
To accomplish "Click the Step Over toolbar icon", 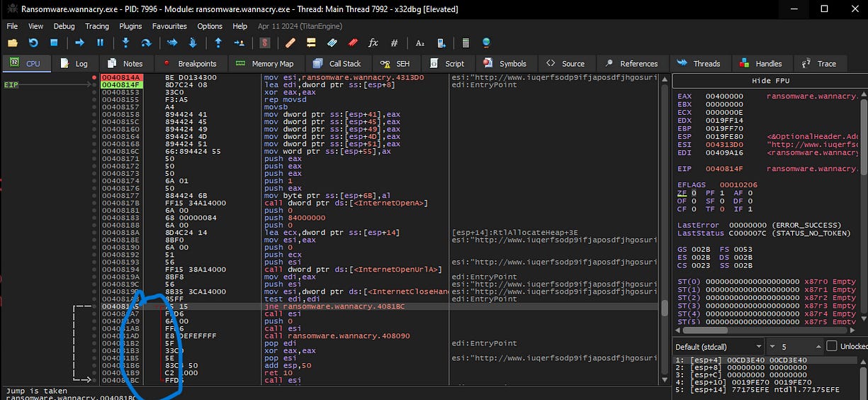I will (x=146, y=43).
